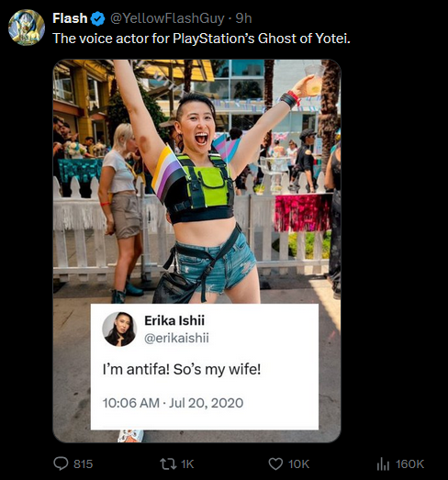
Task: Click the 1K reposts count
Action: click(187, 464)
